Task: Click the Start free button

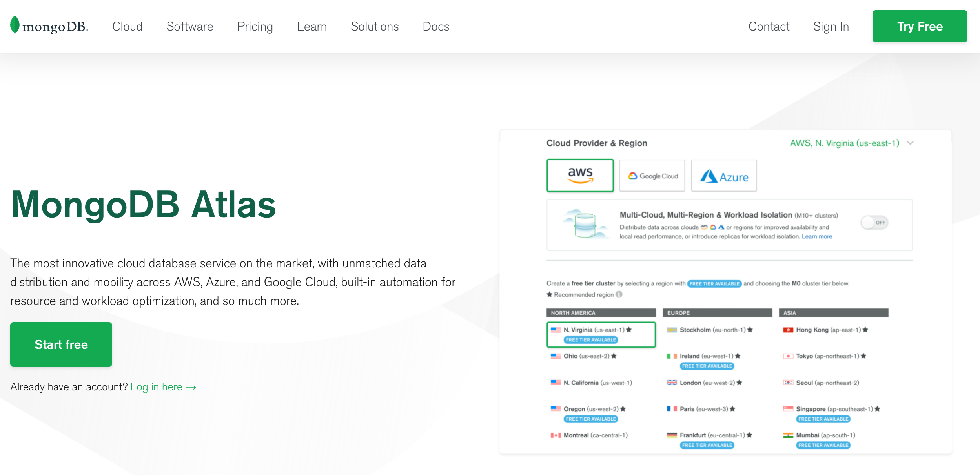Action: pos(61,344)
